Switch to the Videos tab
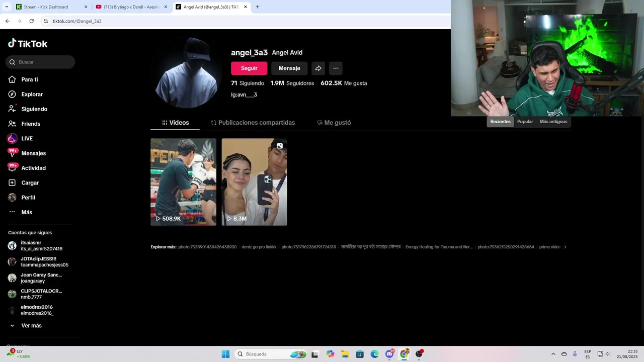Image resolution: width=644 pixels, height=362 pixels. coord(175,123)
